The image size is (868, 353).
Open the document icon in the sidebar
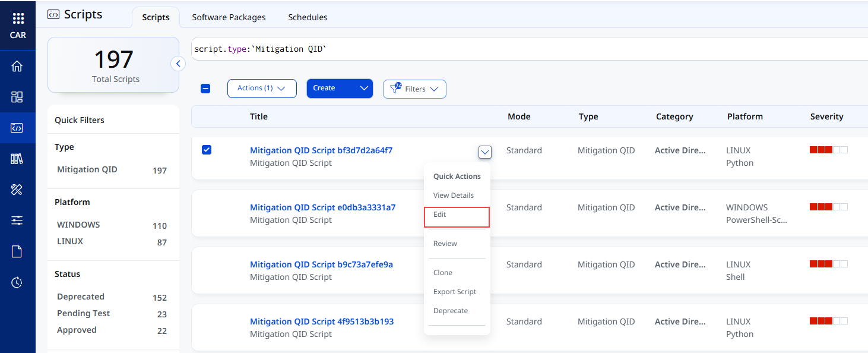click(x=17, y=251)
